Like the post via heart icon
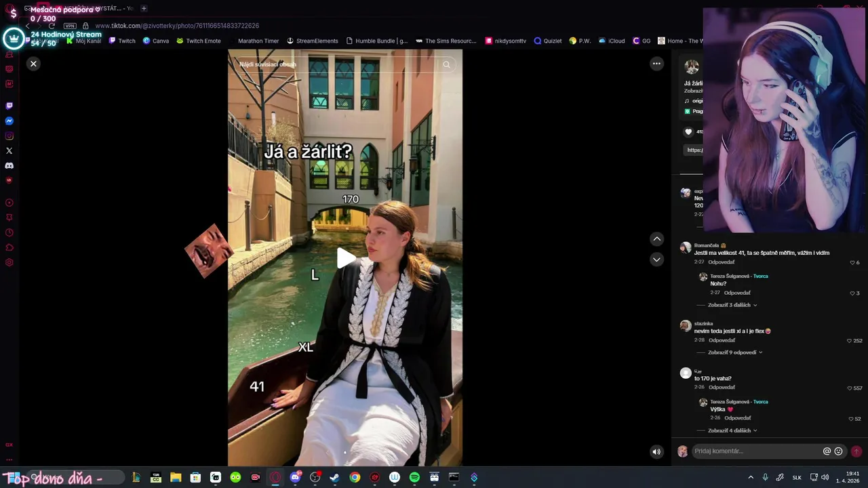Image resolution: width=868 pixels, height=488 pixels. pyautogui.click(x=689, y=131)
